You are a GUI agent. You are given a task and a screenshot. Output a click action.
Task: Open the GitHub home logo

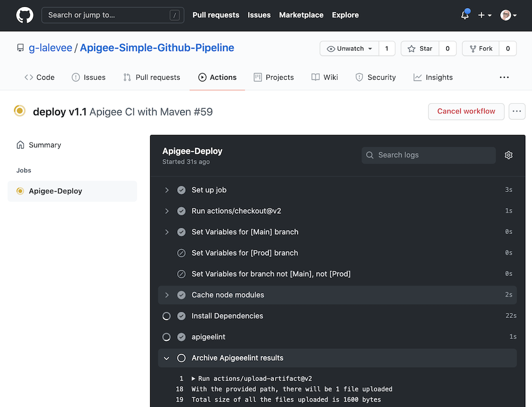pyautogui.click(x=25, y=15)
